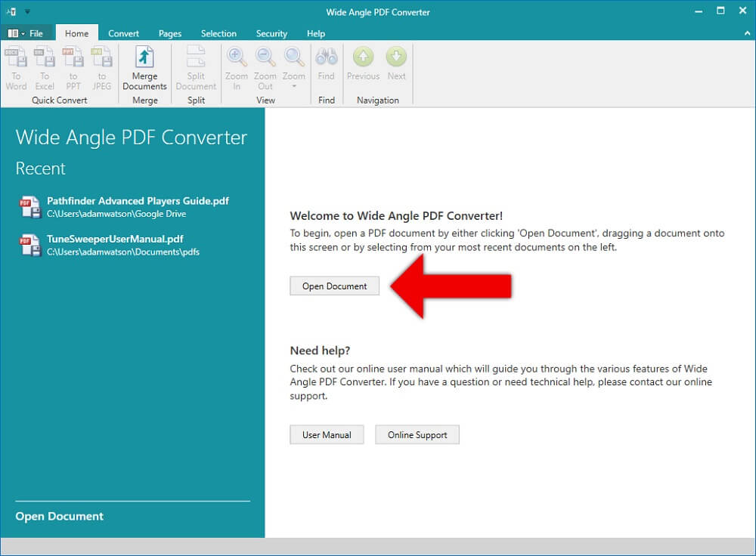Click the Online Support button

tap(417, 435)
